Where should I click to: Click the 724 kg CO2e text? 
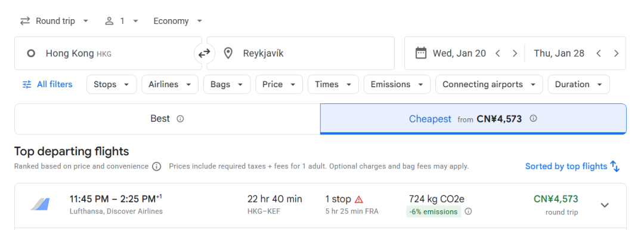click(x=436, y=199)
